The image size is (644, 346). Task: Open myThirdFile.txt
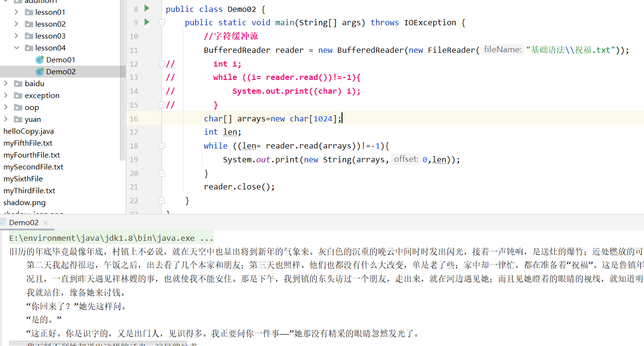[29, 190]
